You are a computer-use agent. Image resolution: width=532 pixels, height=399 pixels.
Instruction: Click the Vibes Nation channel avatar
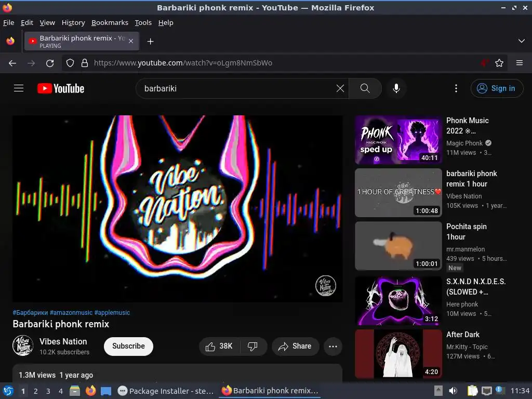click(23, 345)
